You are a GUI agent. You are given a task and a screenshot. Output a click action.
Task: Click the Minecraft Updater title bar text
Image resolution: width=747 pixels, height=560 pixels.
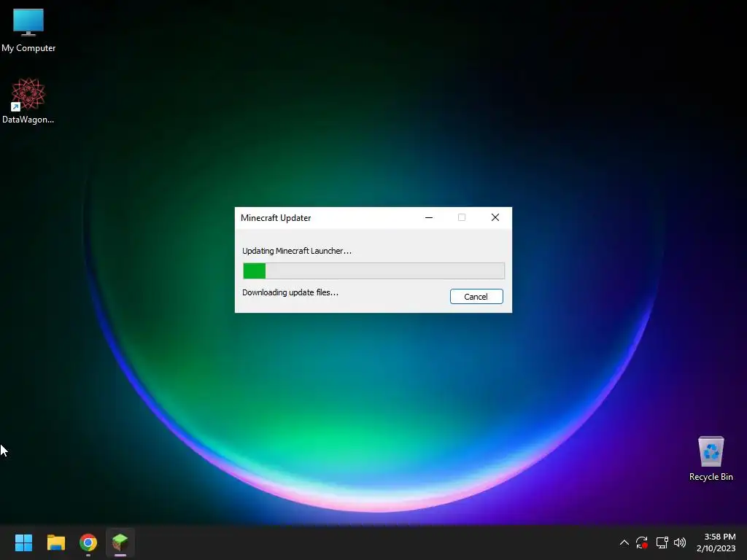pos(276,217)
